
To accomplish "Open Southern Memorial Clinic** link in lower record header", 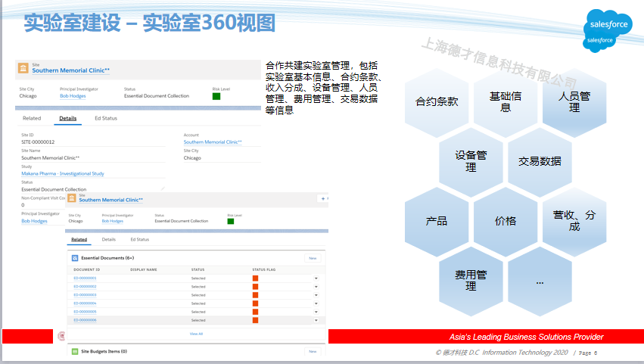I will pos(111,200).
